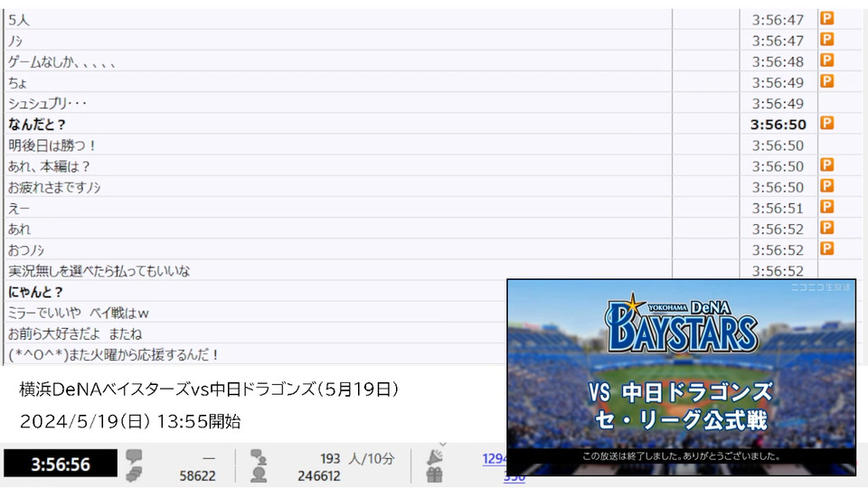Expand the small chevron above the party popper

442,445
